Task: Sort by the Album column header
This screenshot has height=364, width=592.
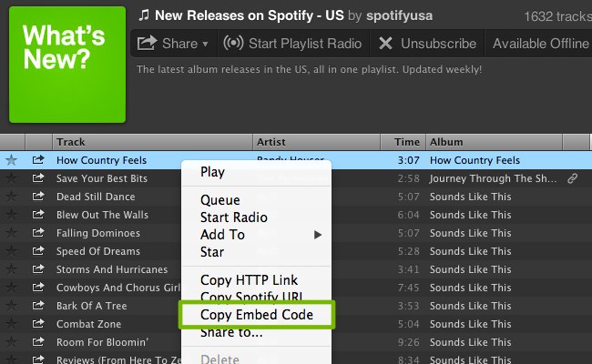Action: [495, 142]
